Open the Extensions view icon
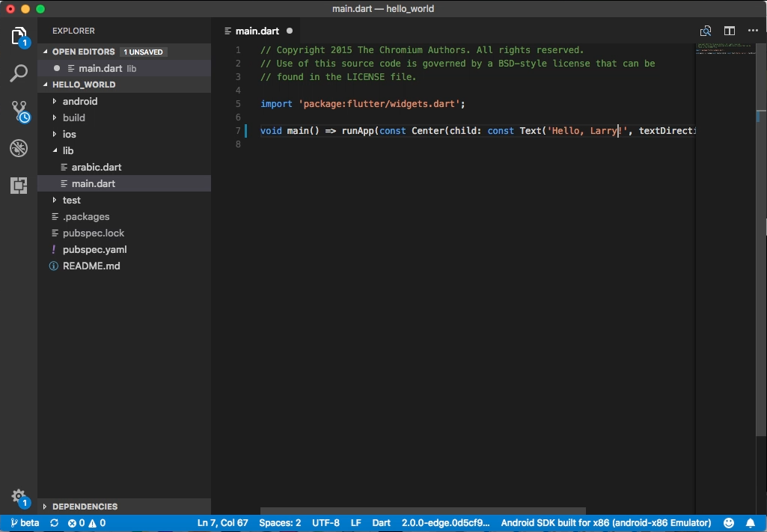Screen dimensions: 767x532 tap(19, 186)
